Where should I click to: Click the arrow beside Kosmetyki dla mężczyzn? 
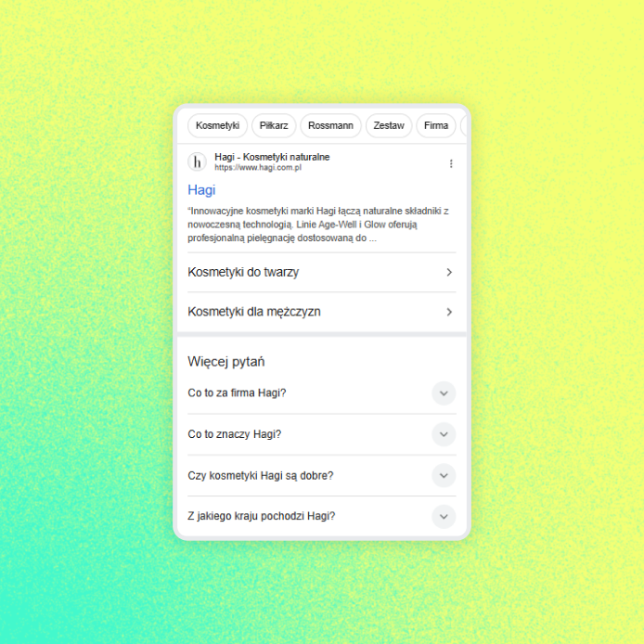(x=449, y=312)
